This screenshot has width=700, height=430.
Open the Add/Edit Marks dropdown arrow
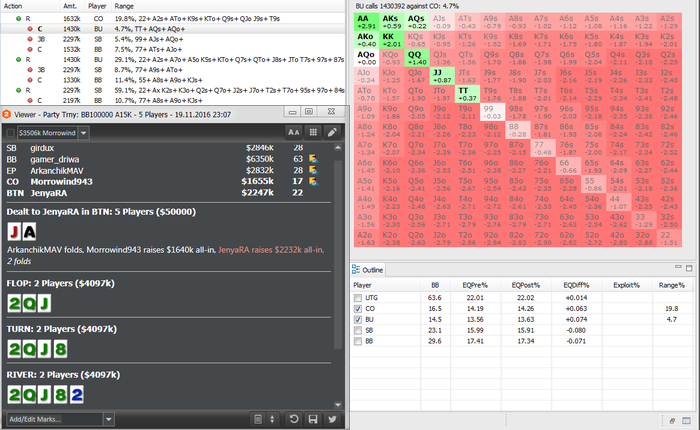[x=109, y=419]
